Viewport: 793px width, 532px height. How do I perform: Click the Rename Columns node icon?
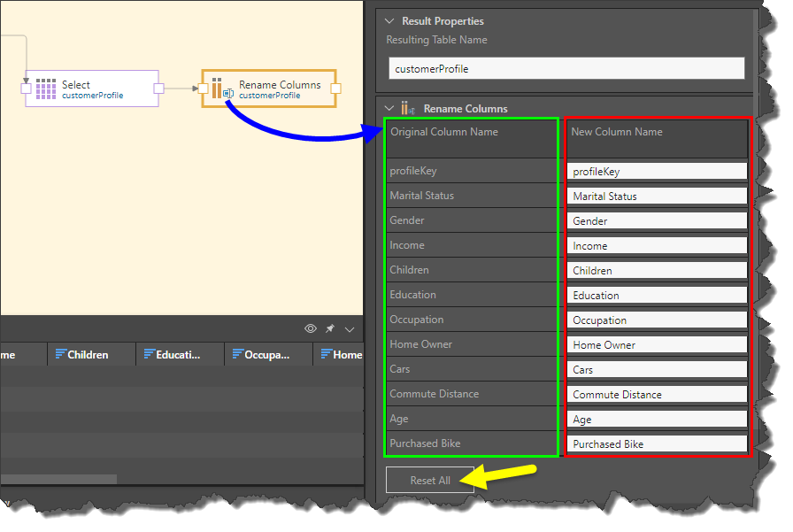217,87
